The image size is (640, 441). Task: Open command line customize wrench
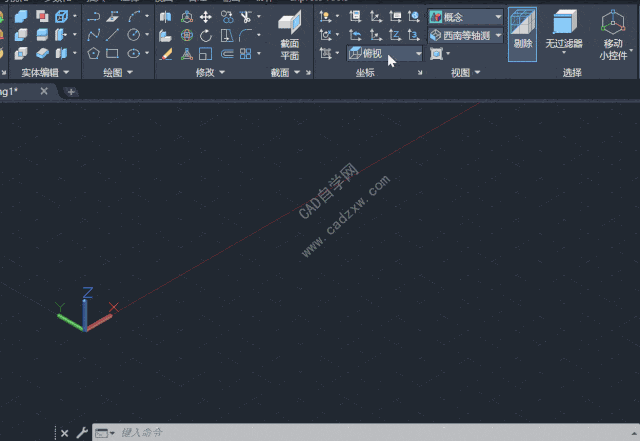click(82, 433)
